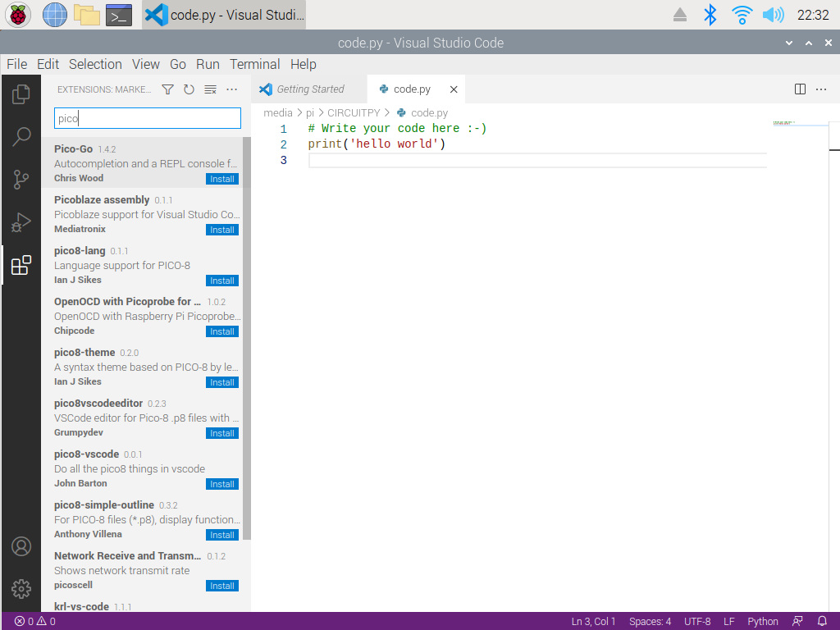Open the Run and Debug view
Viewport: 840px width, 630px height.
click(x=21, y=222)
